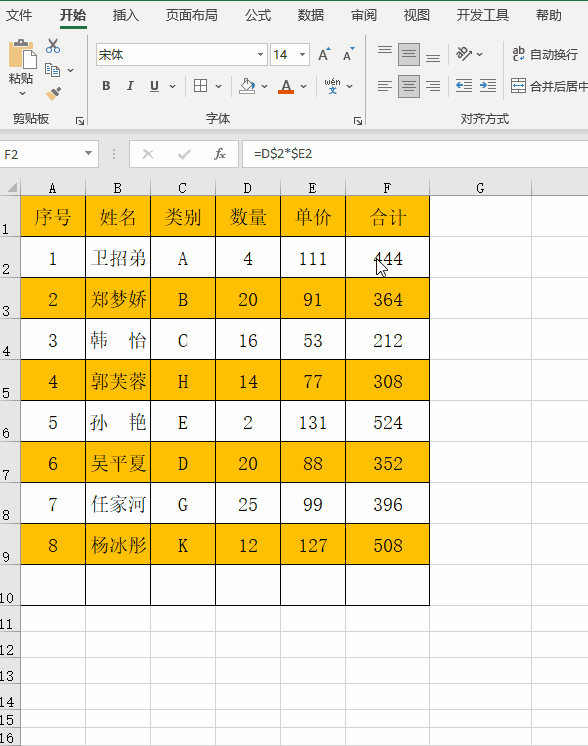The height and width of the screenshot is (746, 588).
Task: Click the Copy icon
Action: point(52,70)
